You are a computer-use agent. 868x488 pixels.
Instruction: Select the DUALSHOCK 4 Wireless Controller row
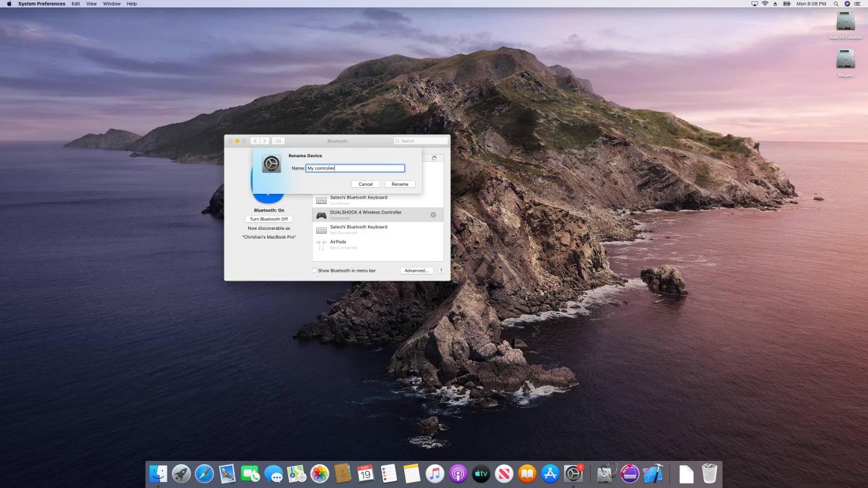coord(378,215)
